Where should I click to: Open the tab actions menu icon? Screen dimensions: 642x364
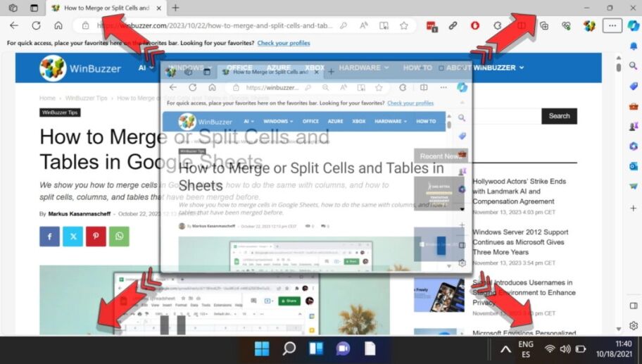pyautogui.click(x=13, y=8)
